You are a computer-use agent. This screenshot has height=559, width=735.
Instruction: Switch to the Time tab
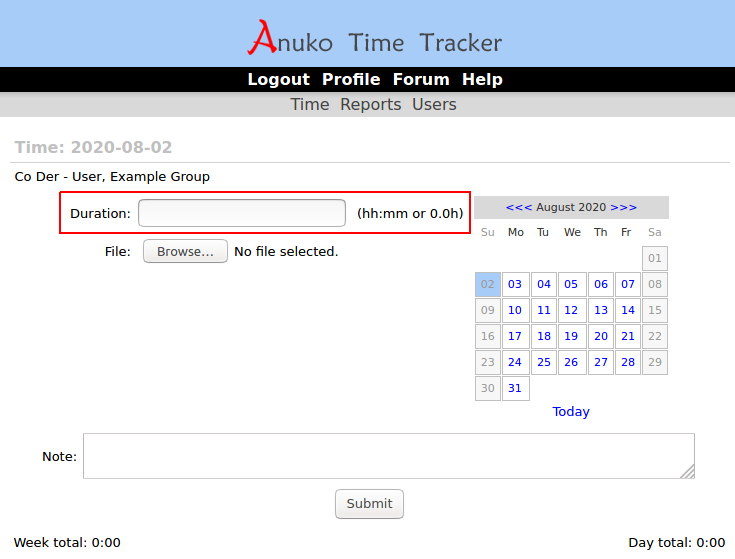tap(309, 104)
